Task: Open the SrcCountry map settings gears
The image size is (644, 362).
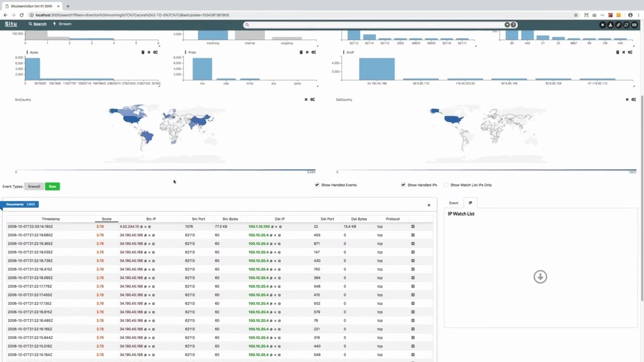Action: [x=313, y=99]
